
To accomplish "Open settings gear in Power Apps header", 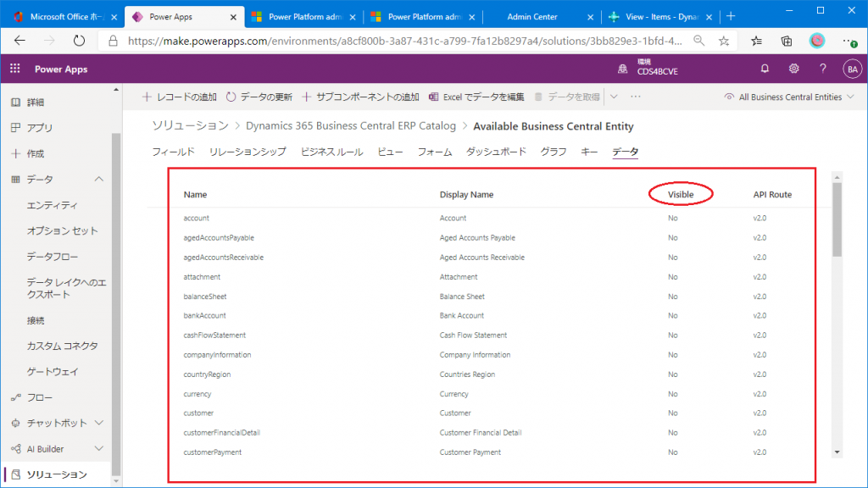I will coord(793,69).
